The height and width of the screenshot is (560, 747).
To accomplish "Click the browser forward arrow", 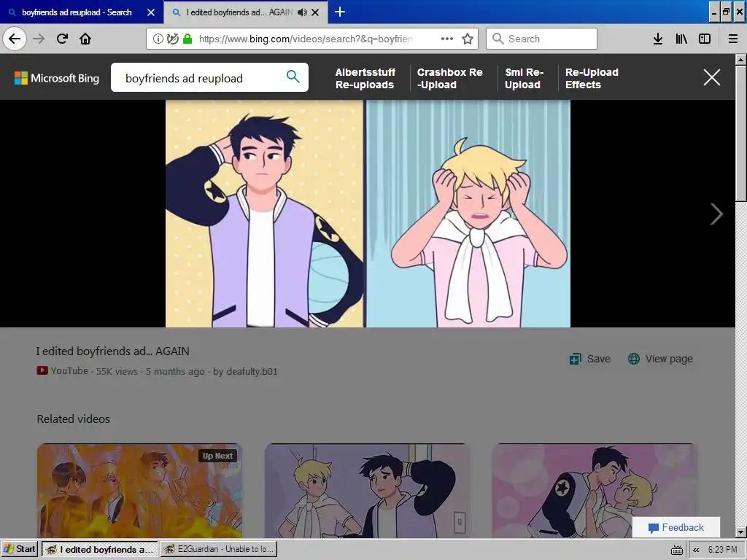I will point(39,39).
